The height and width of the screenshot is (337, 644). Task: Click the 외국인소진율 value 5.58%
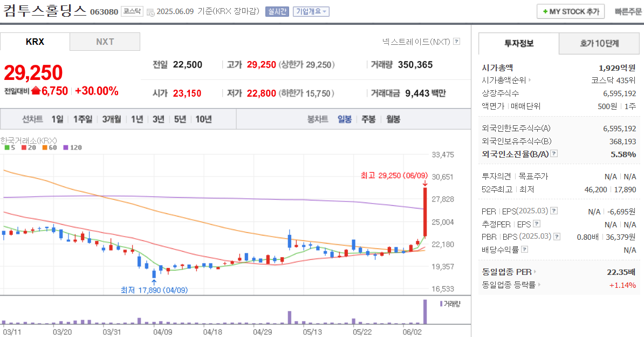click(x=623, y=154)
